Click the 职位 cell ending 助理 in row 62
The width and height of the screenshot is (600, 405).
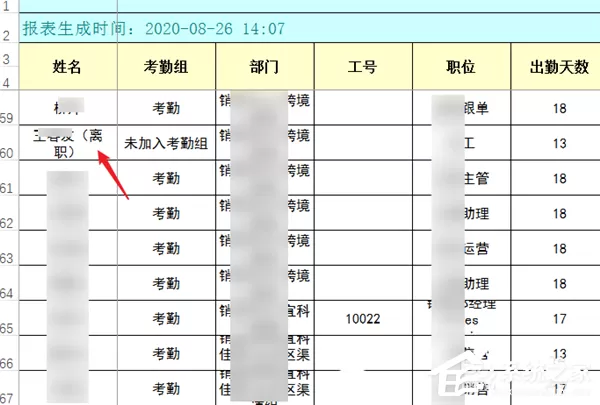tap(461, 213)
